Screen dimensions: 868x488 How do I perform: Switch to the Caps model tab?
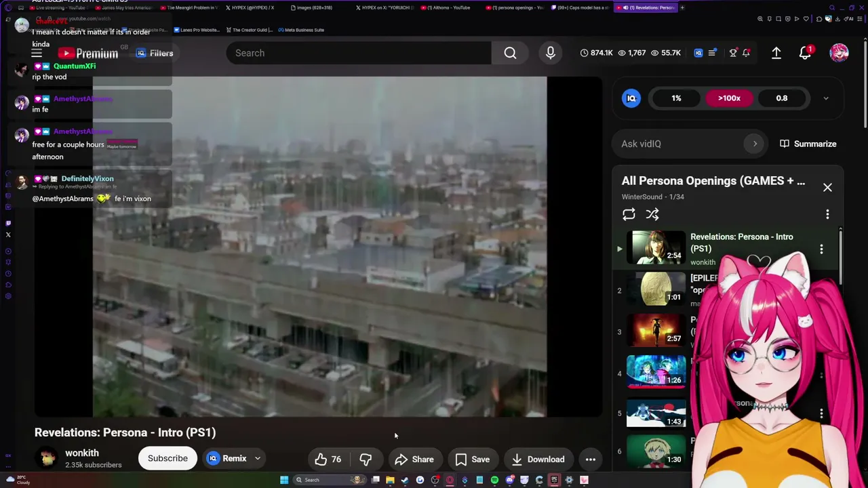point(580,7)
